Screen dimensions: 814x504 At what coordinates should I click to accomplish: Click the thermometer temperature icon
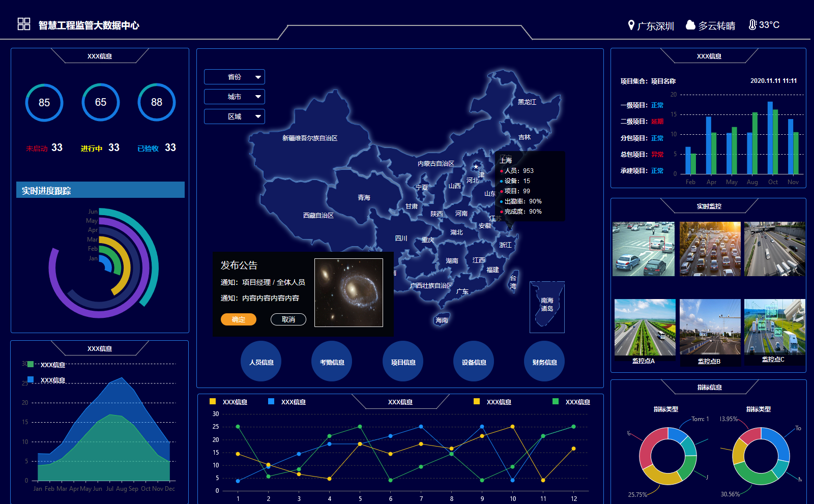click(752, 24)
